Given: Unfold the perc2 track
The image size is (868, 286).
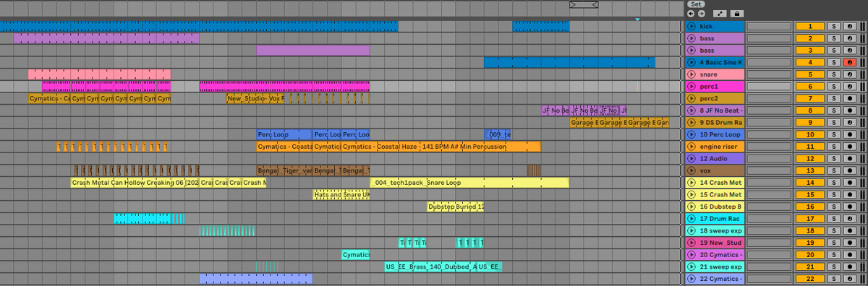Looking at the screenshot, I should (692, 98).
